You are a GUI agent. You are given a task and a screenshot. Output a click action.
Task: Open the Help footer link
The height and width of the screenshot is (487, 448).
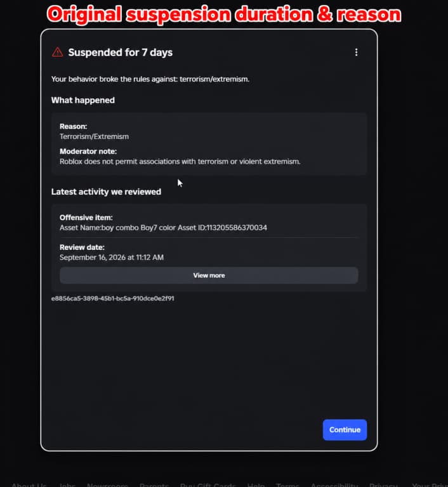tap(256, 484)
